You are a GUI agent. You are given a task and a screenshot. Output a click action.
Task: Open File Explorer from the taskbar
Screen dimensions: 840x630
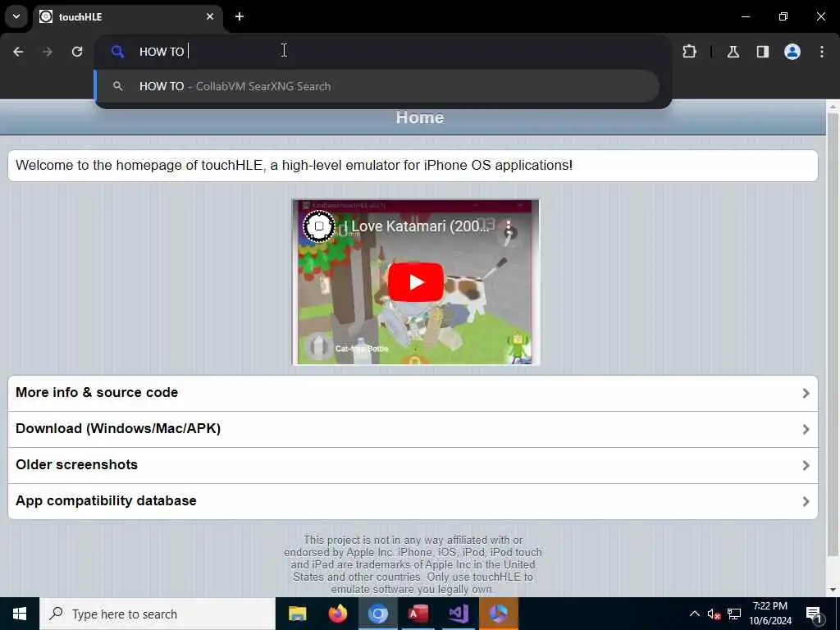[297, 614]
